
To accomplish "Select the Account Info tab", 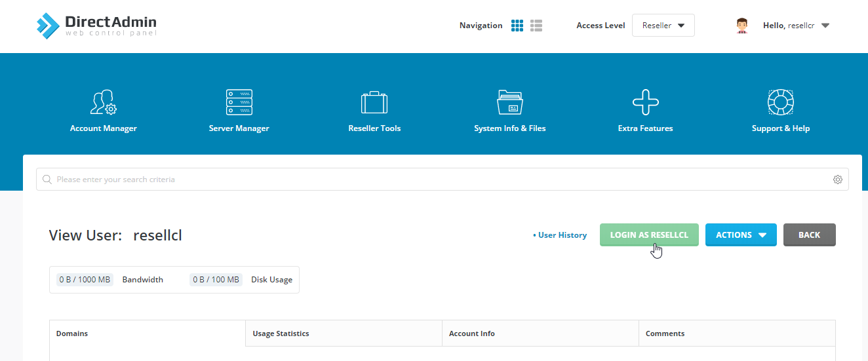I will pos(540,333).
